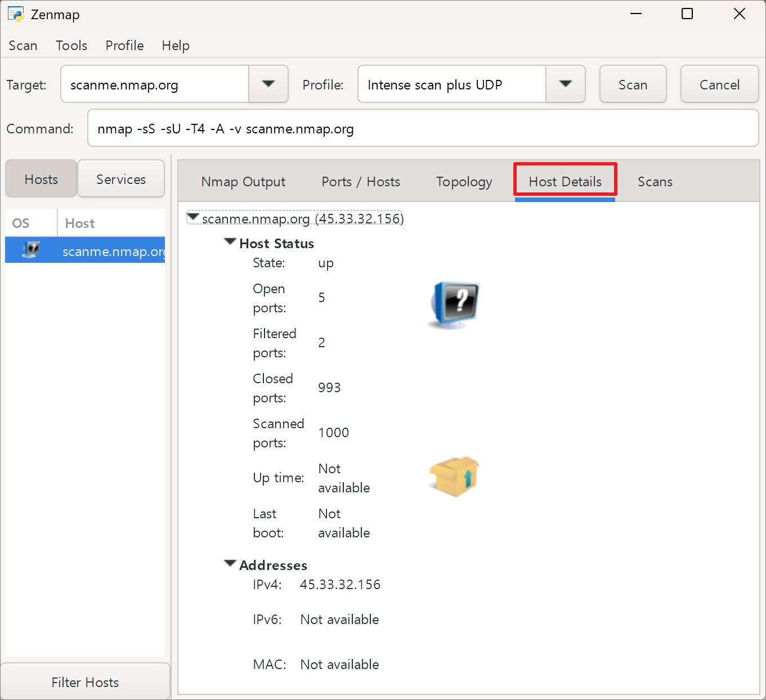The image size is (766, 700).
Task: Open the Profile menu
Action: 124,46
